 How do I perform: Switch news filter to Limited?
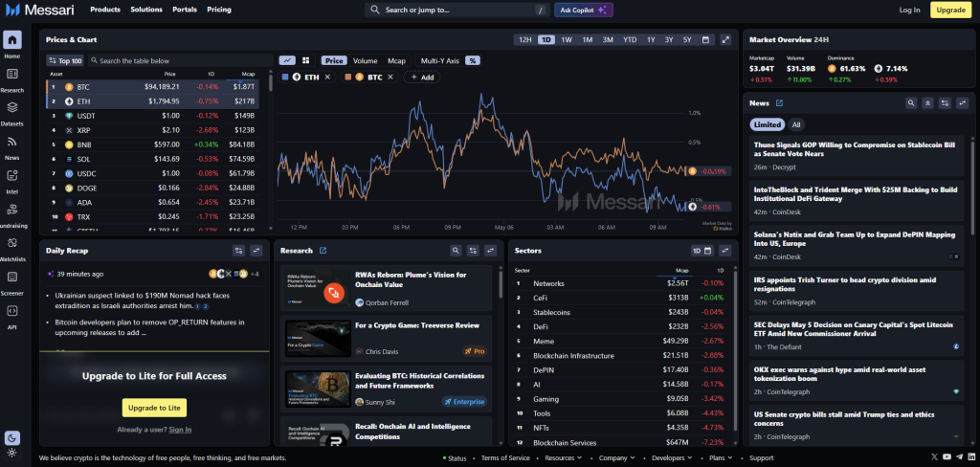768,124
